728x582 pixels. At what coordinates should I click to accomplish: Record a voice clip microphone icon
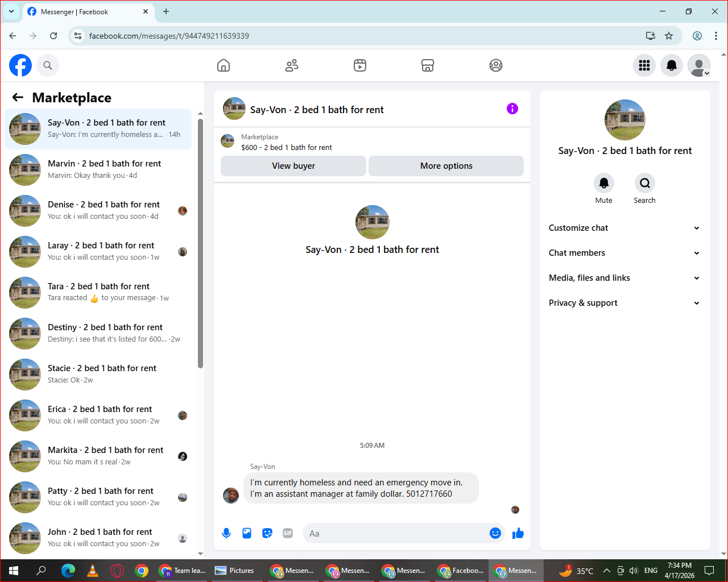pyautogui.click(x=226, y=533)
